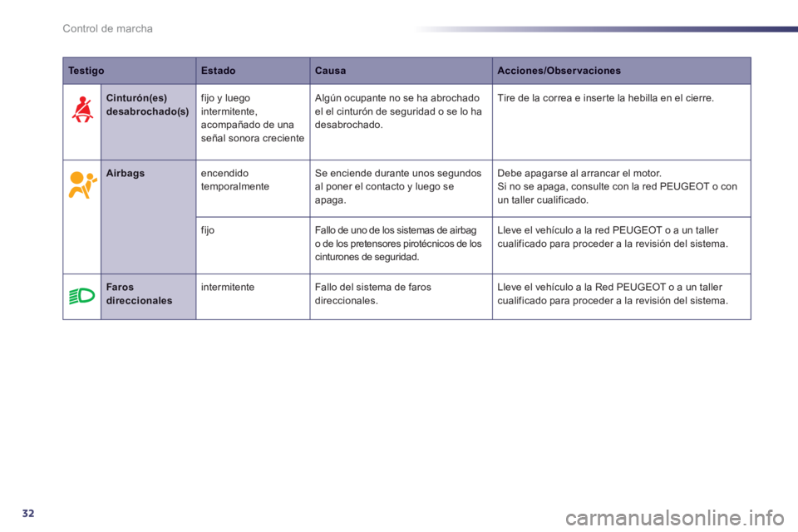
Task: Click the 'Control de marcha' page heading
Action: (107, 28)
